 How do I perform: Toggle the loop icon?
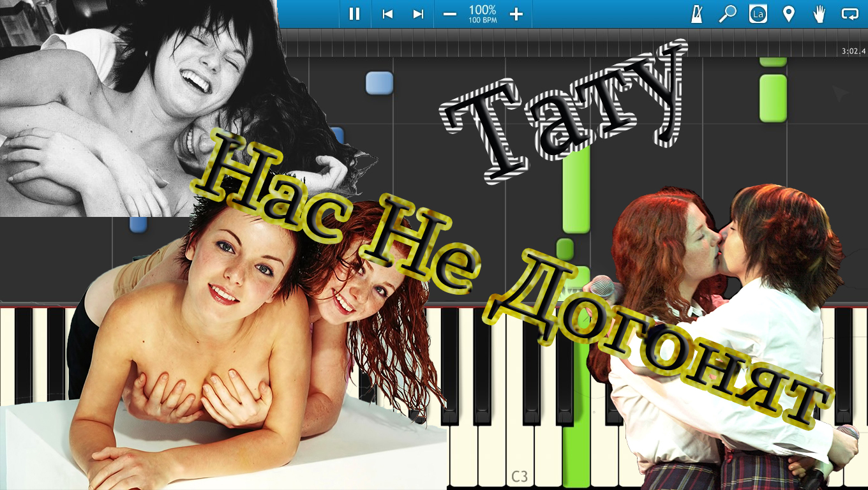tap(849, 14)
